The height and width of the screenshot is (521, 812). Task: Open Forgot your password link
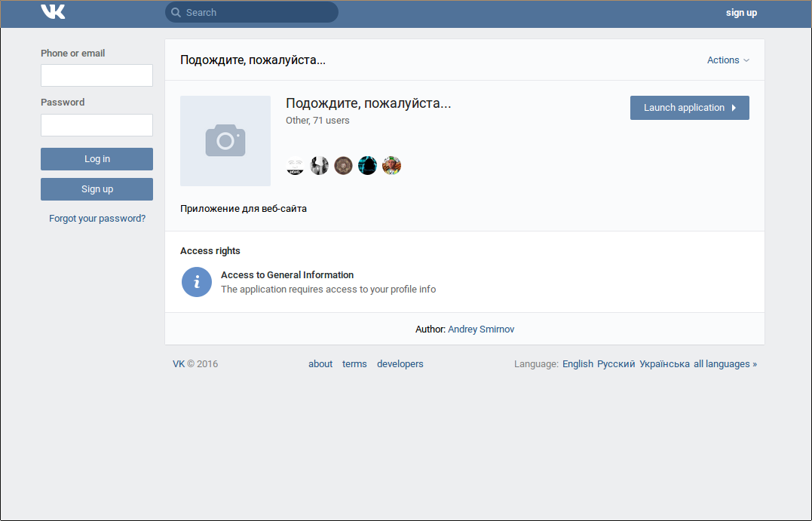pos(97,219)
